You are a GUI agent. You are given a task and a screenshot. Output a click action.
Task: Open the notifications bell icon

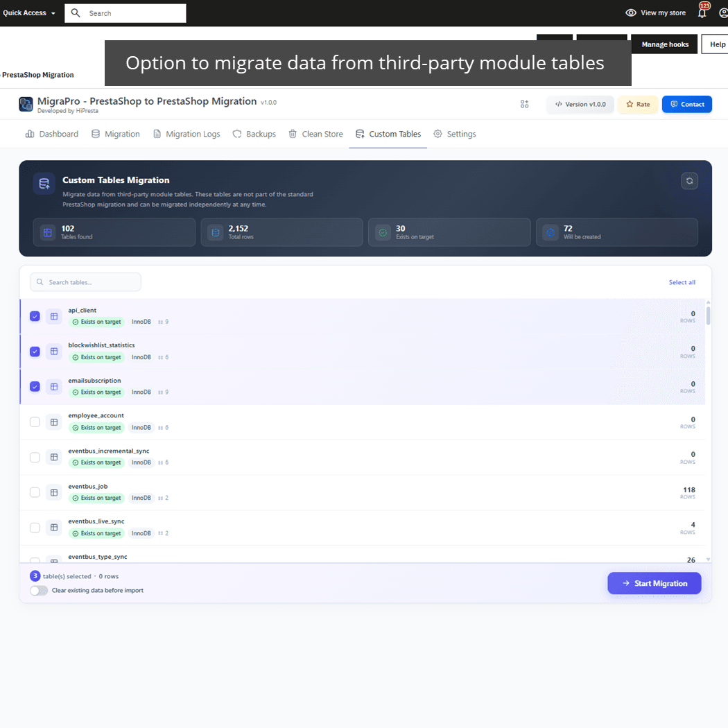coord(702,13)
